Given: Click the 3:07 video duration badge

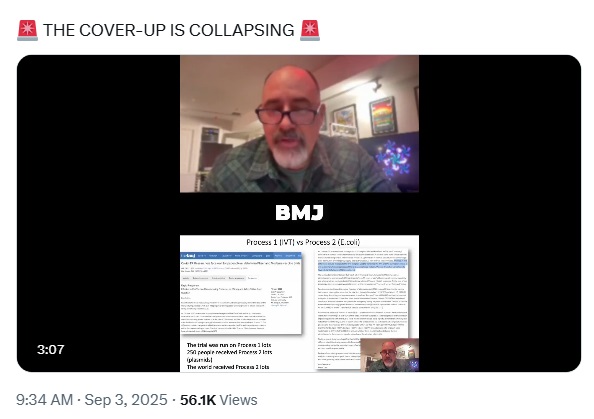Looking at the screenshot, I should (x=51, y=349).
